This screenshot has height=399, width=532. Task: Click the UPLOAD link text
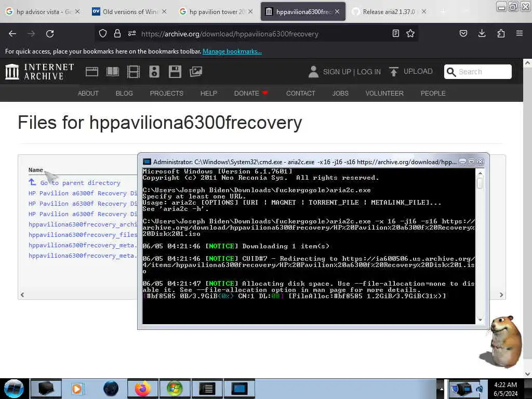click(418, 72)
